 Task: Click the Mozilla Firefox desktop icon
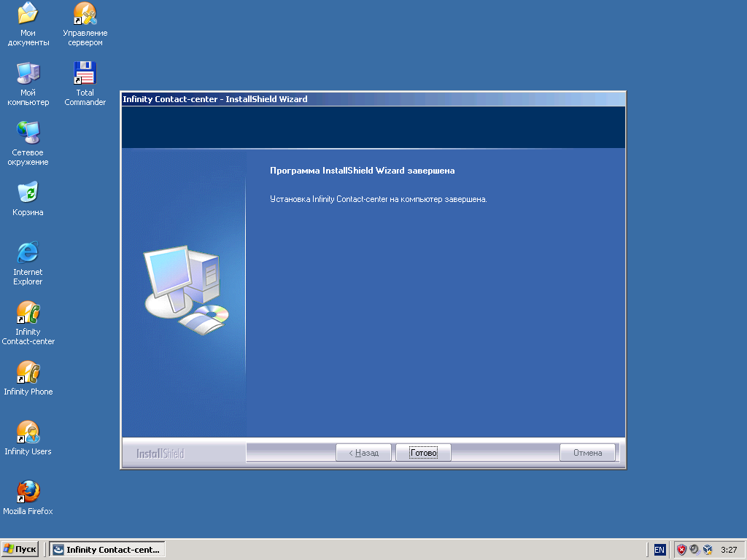point(28,491)
